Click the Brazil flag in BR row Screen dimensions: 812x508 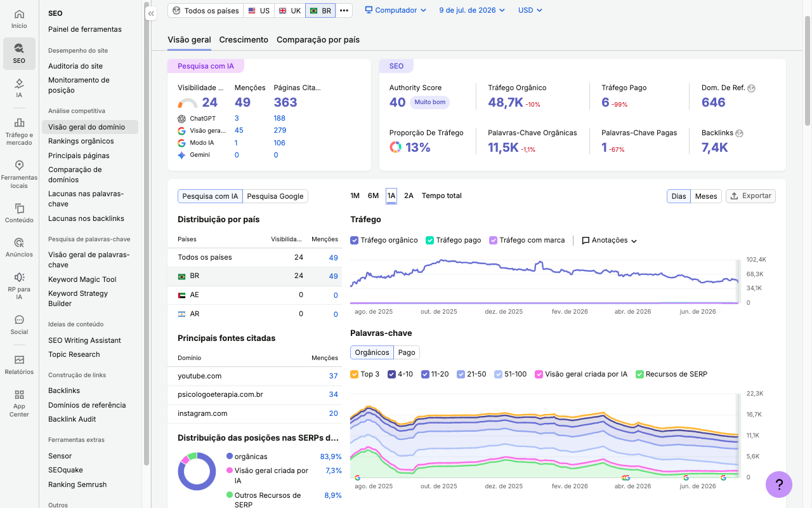coord(181,276)
